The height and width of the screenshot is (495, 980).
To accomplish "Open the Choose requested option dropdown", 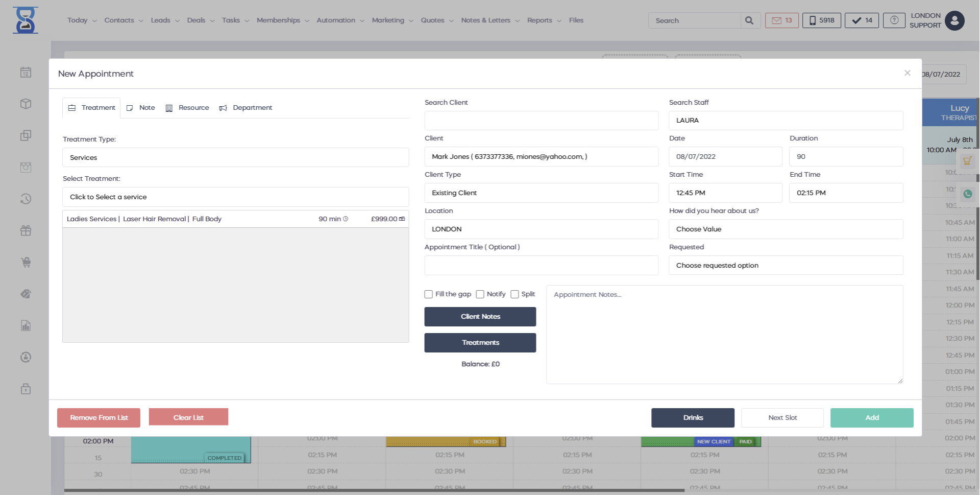I will click(x=786, y=266).
